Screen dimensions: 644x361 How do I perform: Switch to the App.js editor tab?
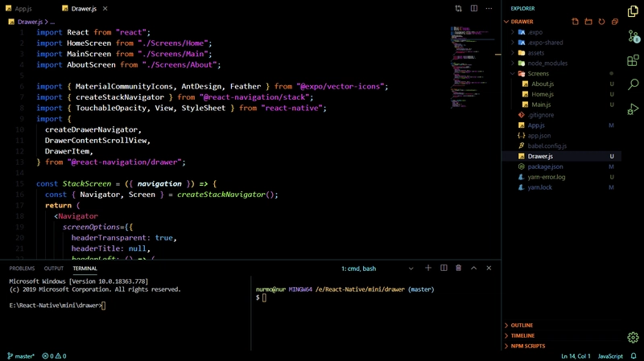(23, 8)
